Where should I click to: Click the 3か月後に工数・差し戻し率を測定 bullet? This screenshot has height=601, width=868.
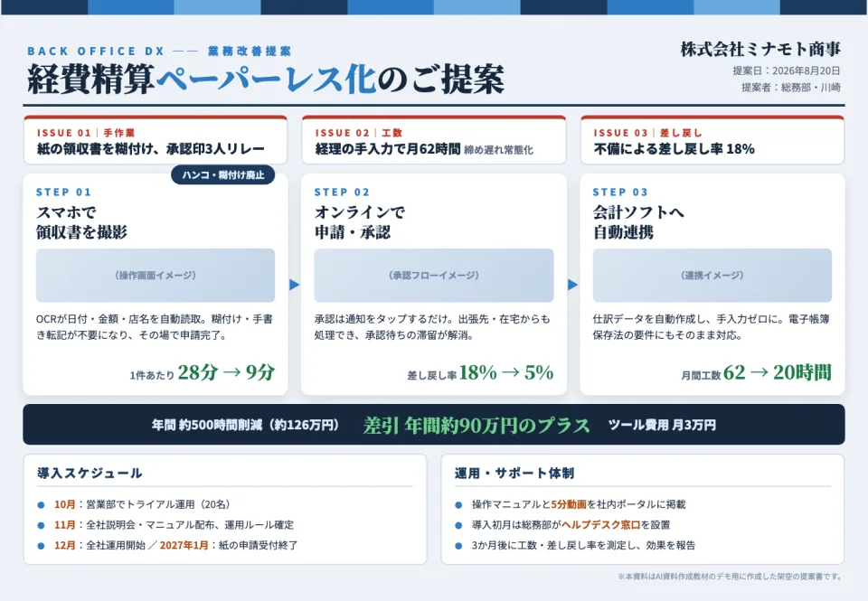pos(583,545)
